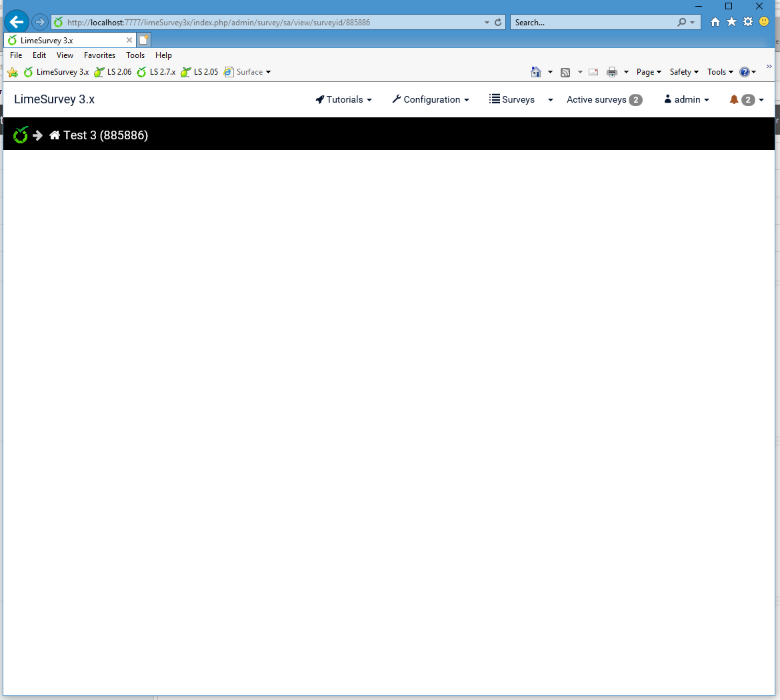Open the search provider dropdown arrow
The width and height of the screenshot is (780, 700).
tap(693, 23)
